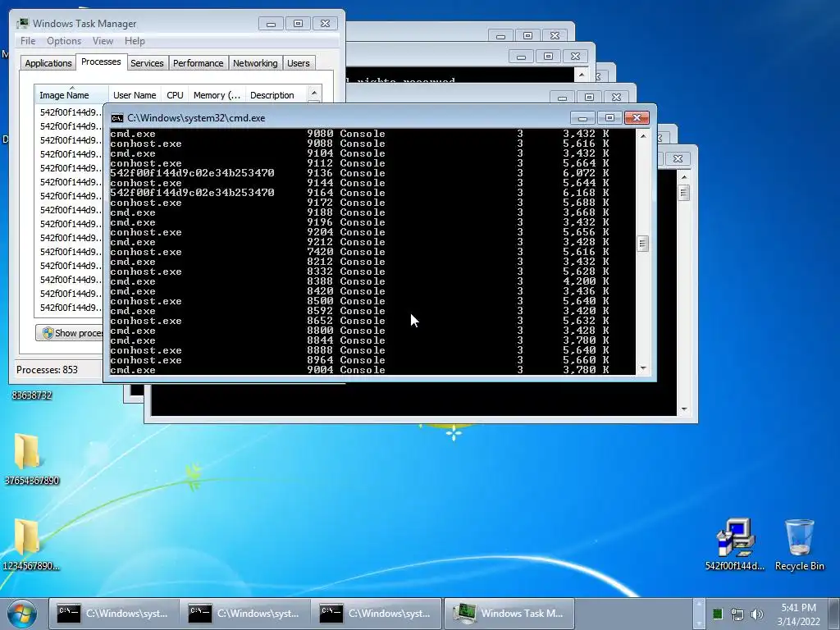Screen dimensions: 840x630
Task: Click cmd.exe line with PID 8388
Action: (359, 281)
